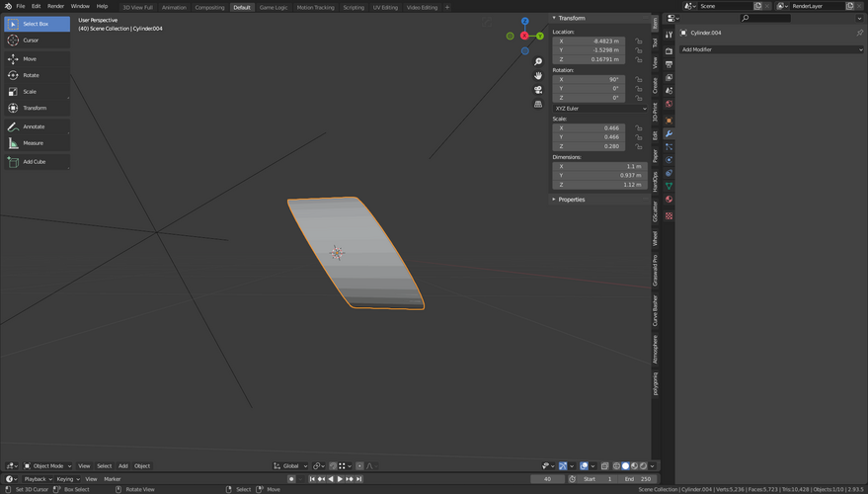Lock Scale Z with padlock
The image size is (868, 494).
[x=638, y=146]
